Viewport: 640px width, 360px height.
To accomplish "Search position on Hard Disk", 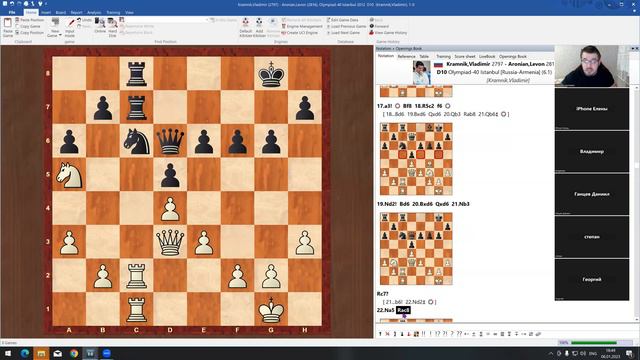I will tap(113, 28).
